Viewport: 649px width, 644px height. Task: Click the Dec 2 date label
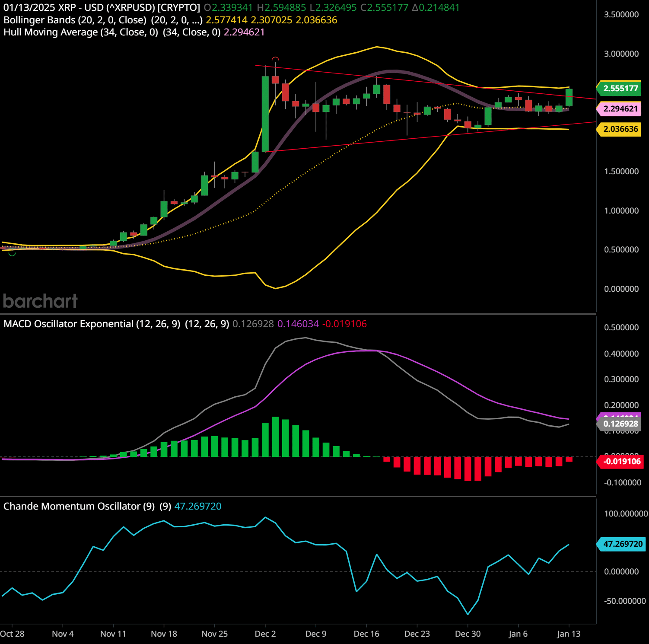265,634
